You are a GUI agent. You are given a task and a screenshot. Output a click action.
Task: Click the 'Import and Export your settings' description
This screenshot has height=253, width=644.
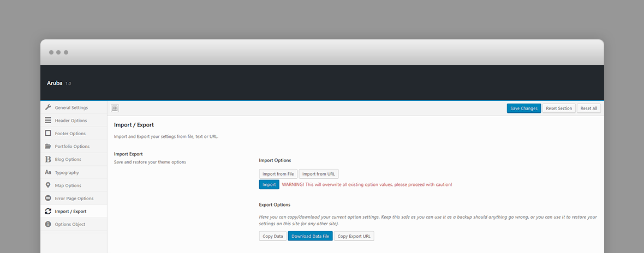click(166, 136)
